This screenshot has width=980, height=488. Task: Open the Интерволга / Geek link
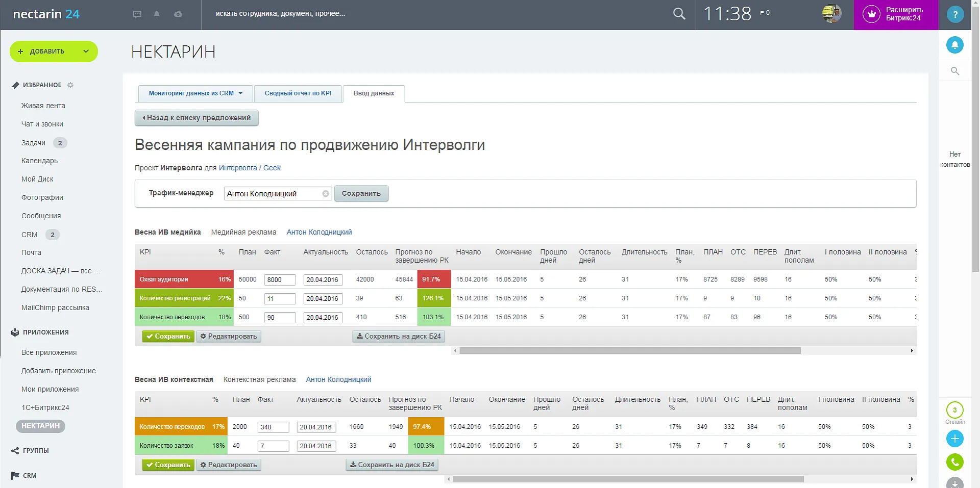point(250,168)
